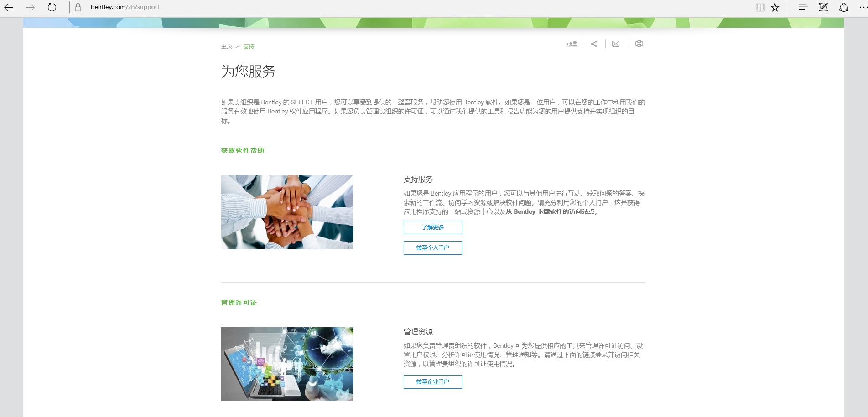Click the 转至企业门户 button

pyautogui.click(x=433, y=382)
